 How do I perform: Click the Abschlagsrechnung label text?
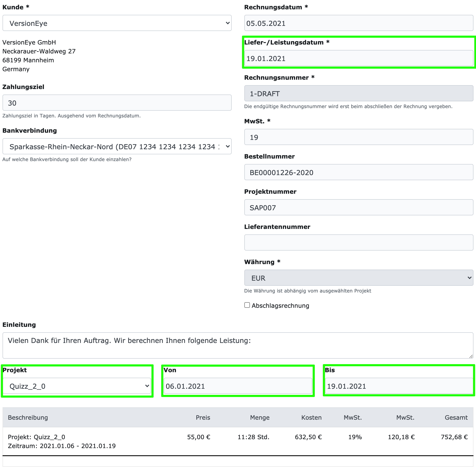[x=280, y=305]
